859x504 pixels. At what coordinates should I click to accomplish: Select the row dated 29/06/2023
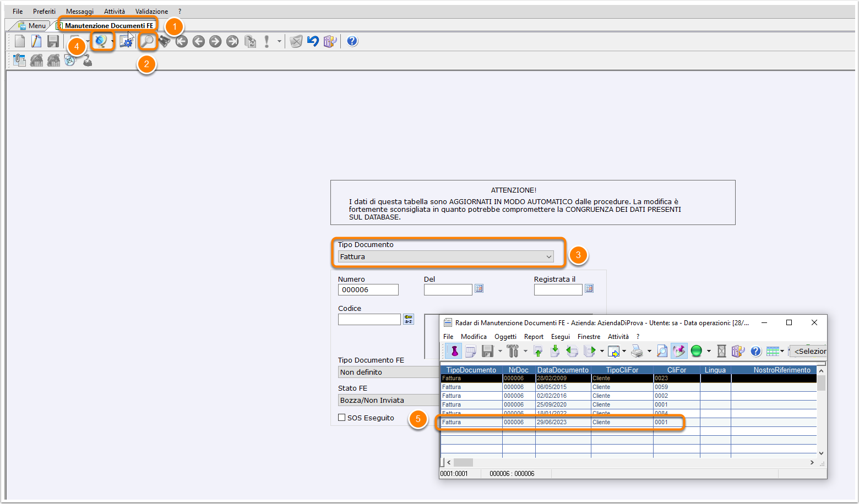click(628, 423)
